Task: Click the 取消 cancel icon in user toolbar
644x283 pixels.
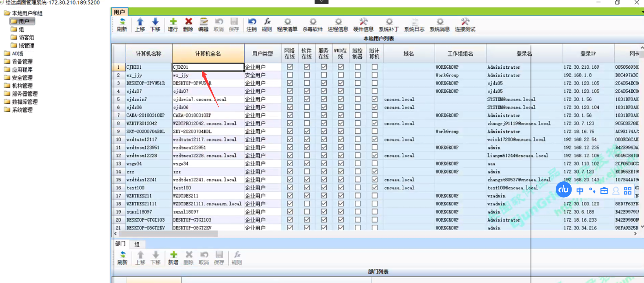Action: tap(219, 25)
